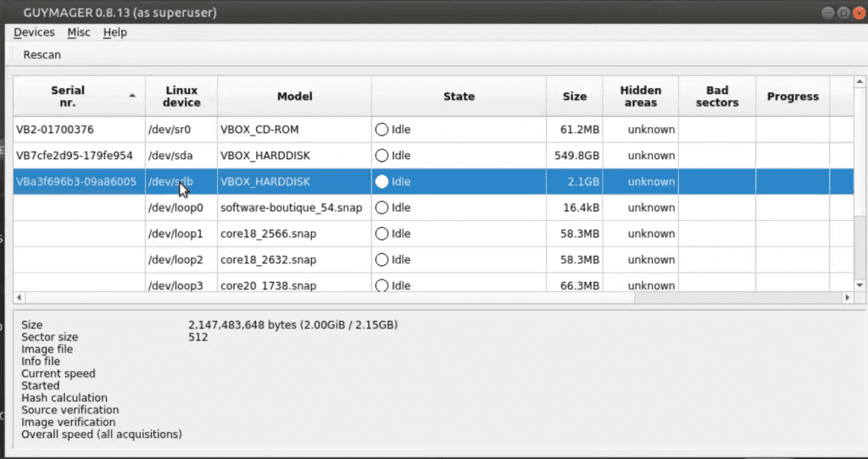The width and height of the screenshot is (868, 459).
Task: Click the Idle circle for core18_2566.snap
Action: click(381, 234)
